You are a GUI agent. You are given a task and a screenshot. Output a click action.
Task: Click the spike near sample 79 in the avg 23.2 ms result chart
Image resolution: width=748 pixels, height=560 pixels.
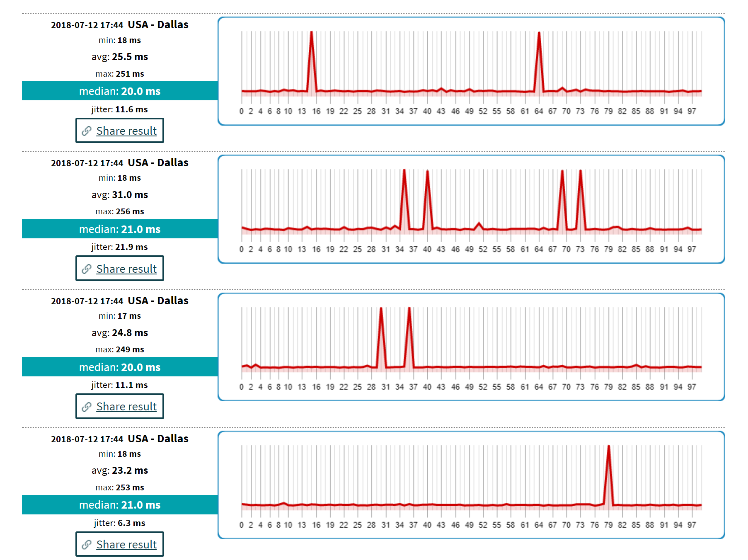pyautogui.click(x=609, y=475)
